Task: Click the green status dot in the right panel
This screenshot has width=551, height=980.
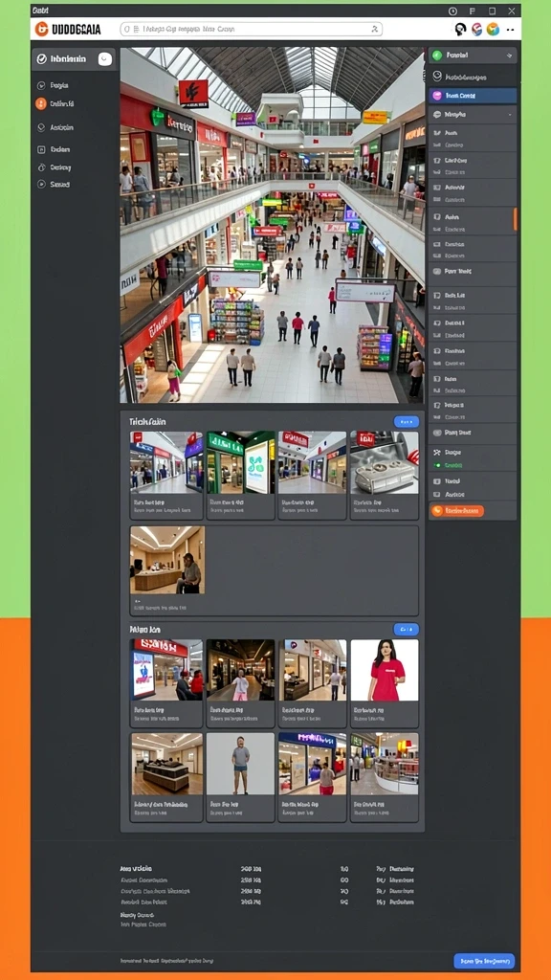Action: coord(436,466)
